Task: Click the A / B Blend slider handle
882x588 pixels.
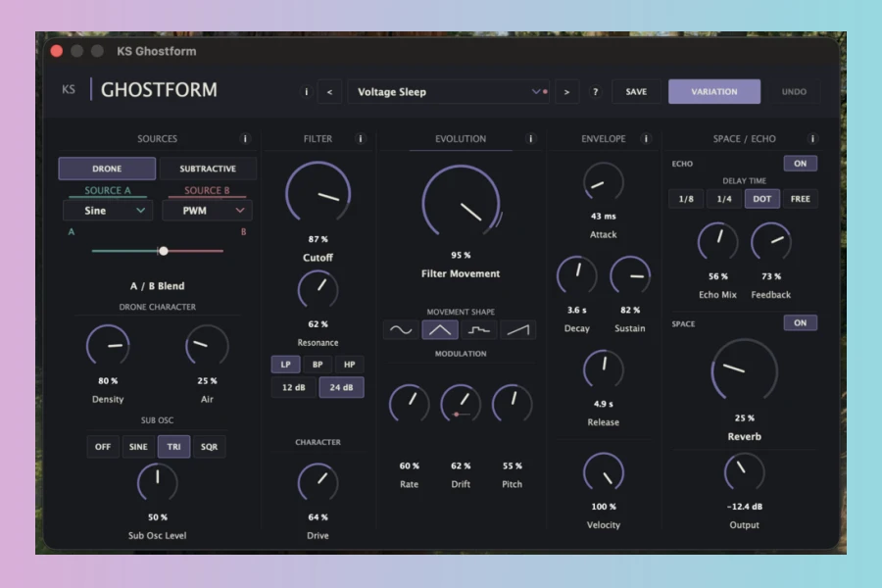Action: [163, 251]
